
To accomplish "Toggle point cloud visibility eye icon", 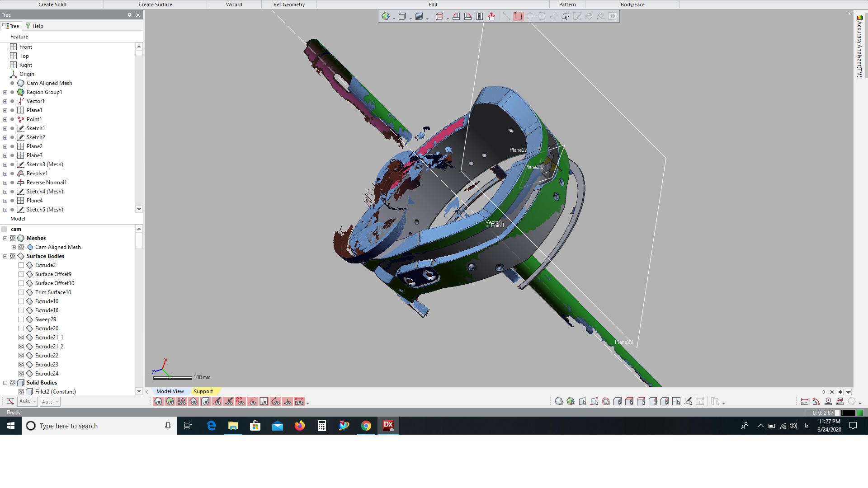I will pyautogui.click(x=182, y=402).
